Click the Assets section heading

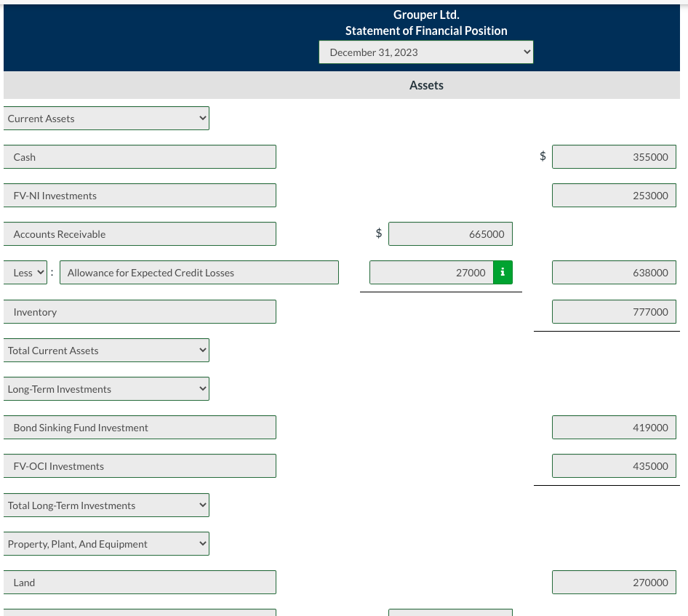(426, 85)
